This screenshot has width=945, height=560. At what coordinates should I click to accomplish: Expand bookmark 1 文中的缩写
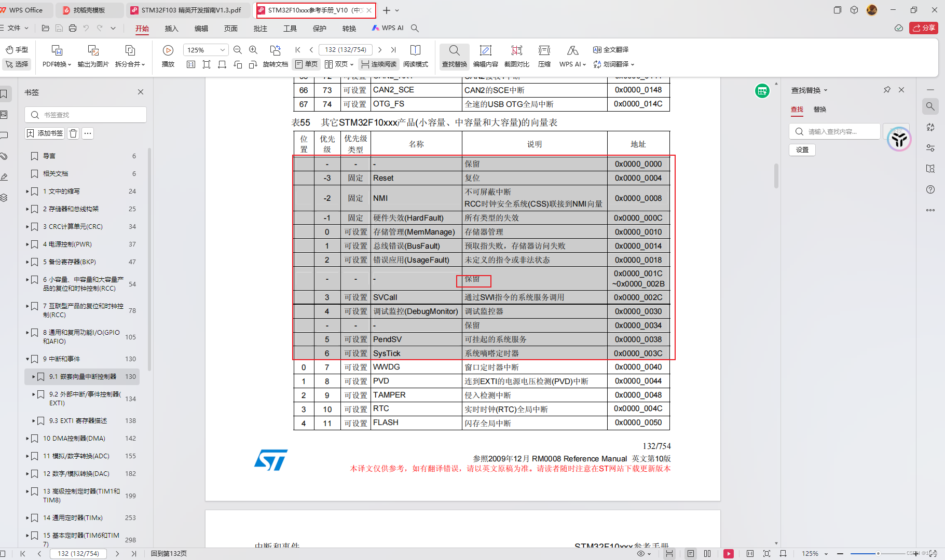point(27,192)
